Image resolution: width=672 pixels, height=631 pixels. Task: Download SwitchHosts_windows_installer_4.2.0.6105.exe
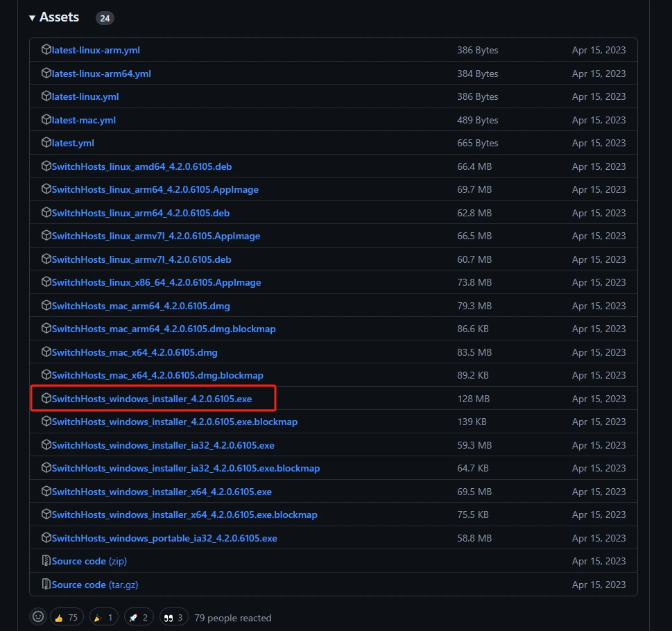pos(152,399)
